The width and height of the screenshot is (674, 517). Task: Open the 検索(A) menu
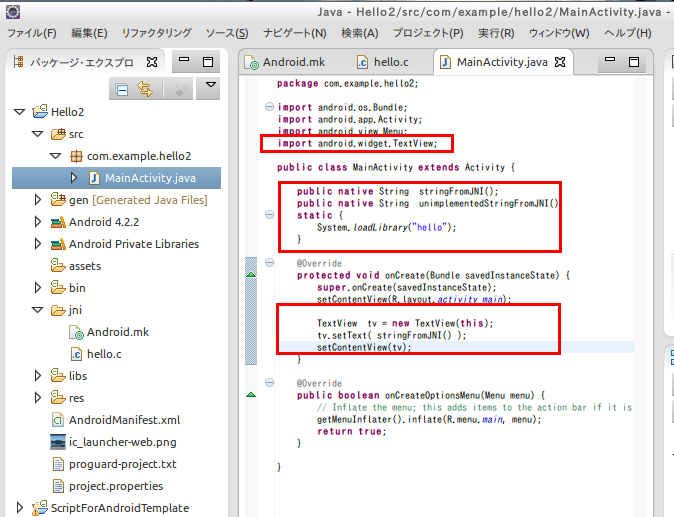pyautogui.click(x=360, y=33)
